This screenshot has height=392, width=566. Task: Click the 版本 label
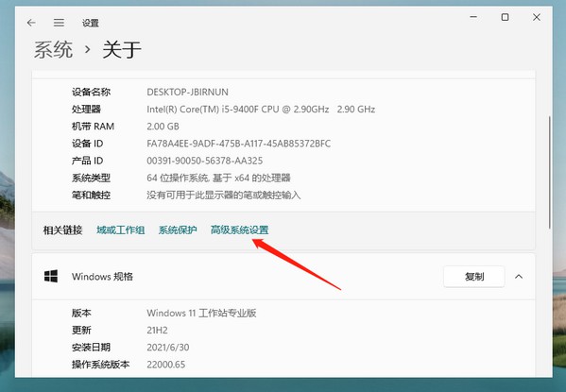pyautogui.click(x=81, y=313)
